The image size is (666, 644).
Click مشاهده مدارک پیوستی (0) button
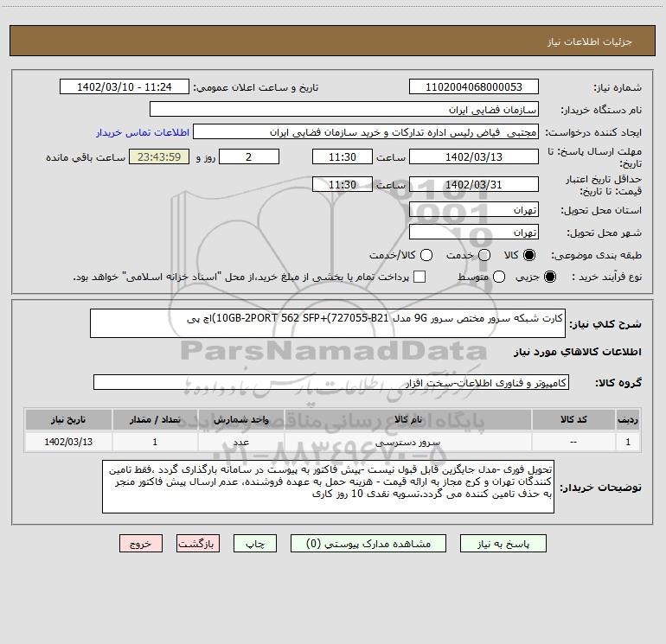coord(368,544)
